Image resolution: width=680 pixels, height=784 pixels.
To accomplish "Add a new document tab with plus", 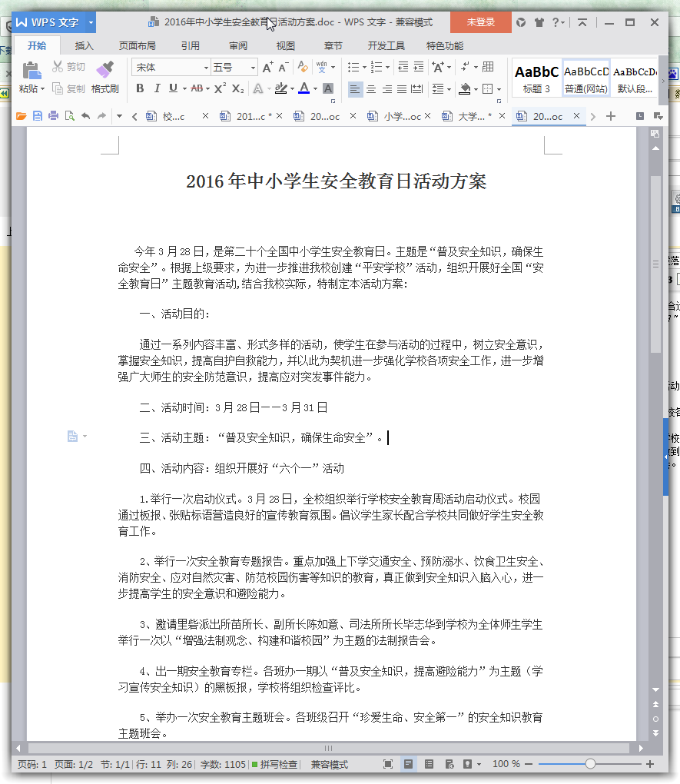I will [611, 117].
